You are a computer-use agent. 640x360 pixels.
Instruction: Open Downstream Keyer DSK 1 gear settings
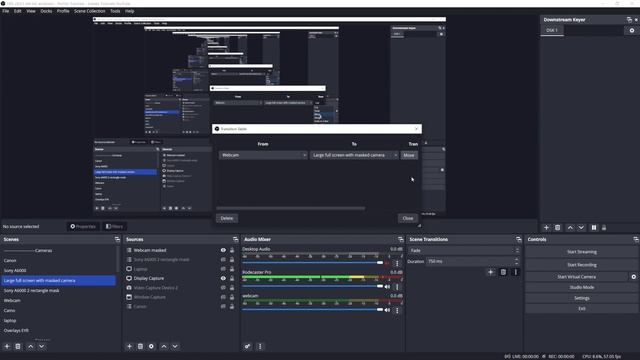(632, 30)
